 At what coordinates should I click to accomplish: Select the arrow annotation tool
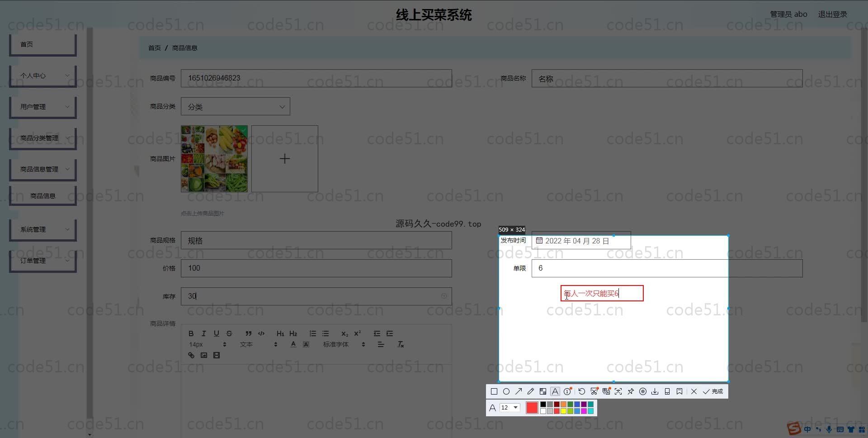click(x=519, y=391)
